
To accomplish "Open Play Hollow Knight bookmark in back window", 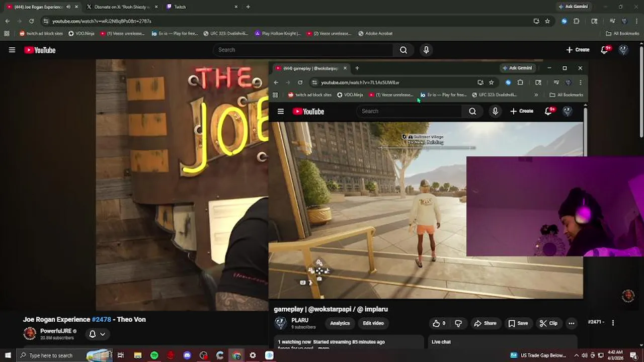I will [x=278, y=33].
